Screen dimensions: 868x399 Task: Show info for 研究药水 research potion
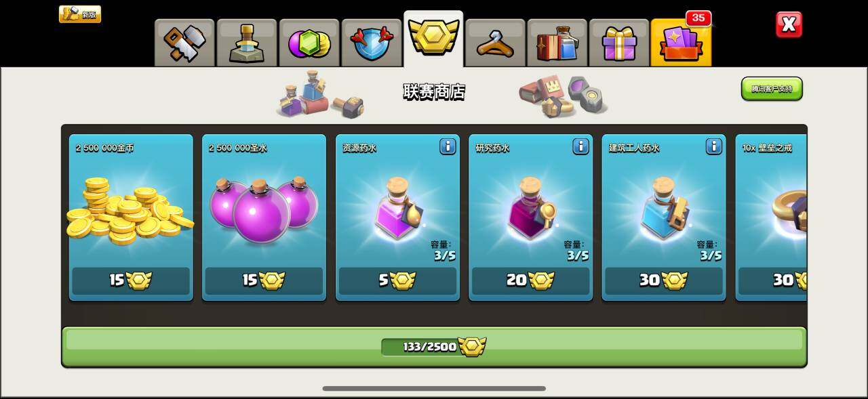[x=580, y=146]
